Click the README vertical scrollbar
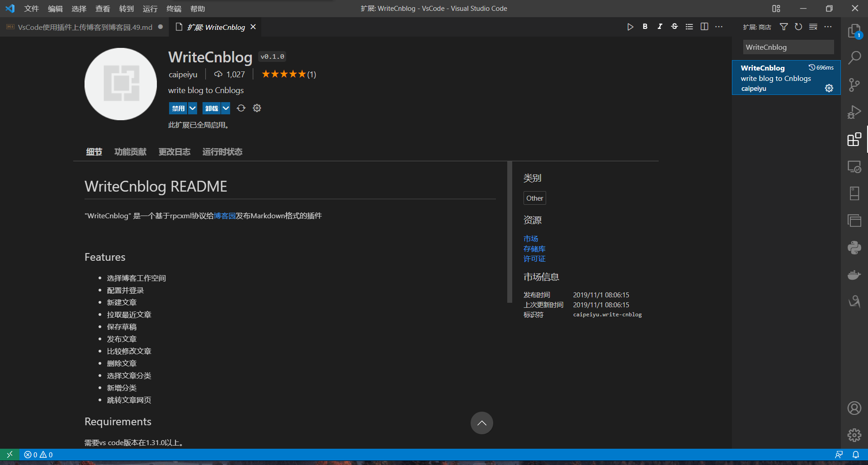The width and height of the screenshot is (868, 465). coord(509,232)
